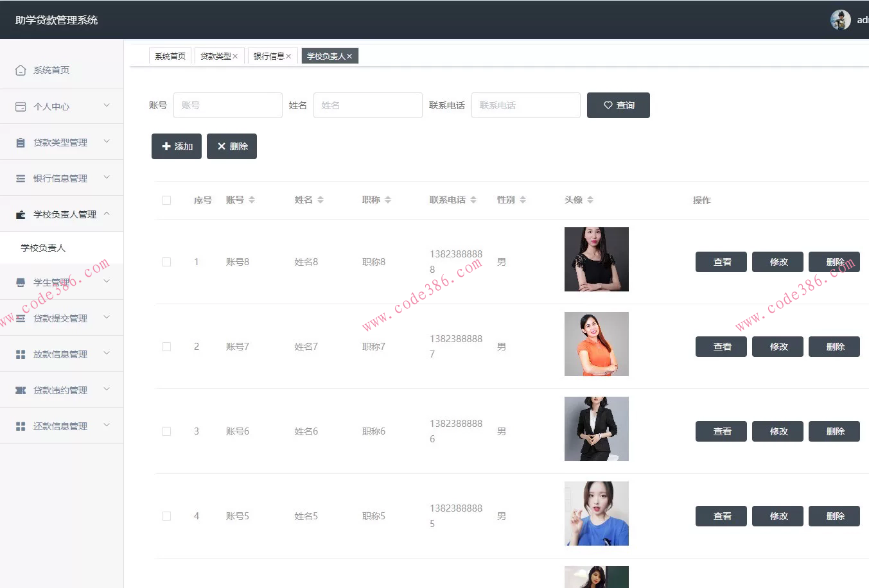Switch to the 贷款类型 tab
Image resolution: width=869 pixels, height=588 pixels.
pyautogui.click(x=216, y=56)
